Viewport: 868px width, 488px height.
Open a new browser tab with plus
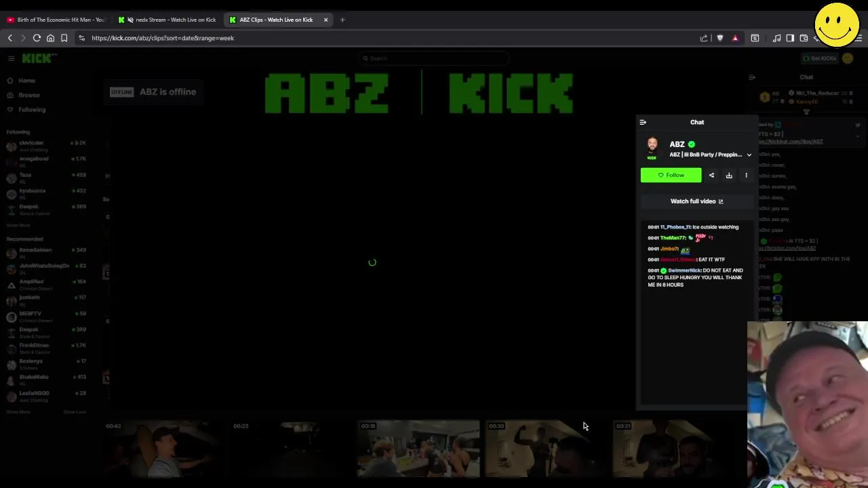point(342,20)
